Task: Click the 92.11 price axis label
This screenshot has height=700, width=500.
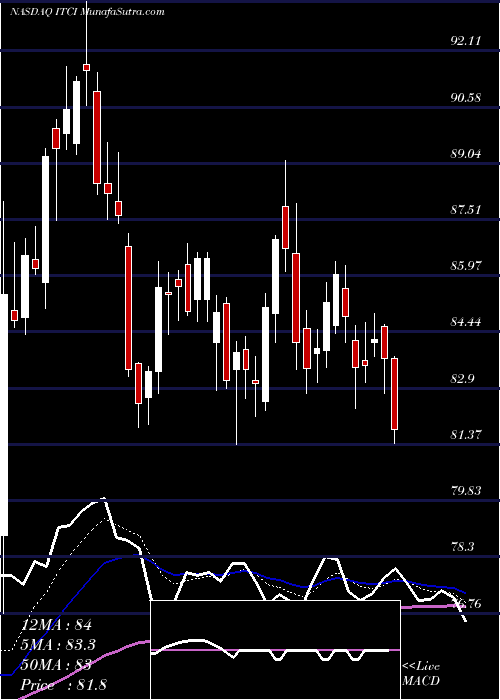Action: 466,41
